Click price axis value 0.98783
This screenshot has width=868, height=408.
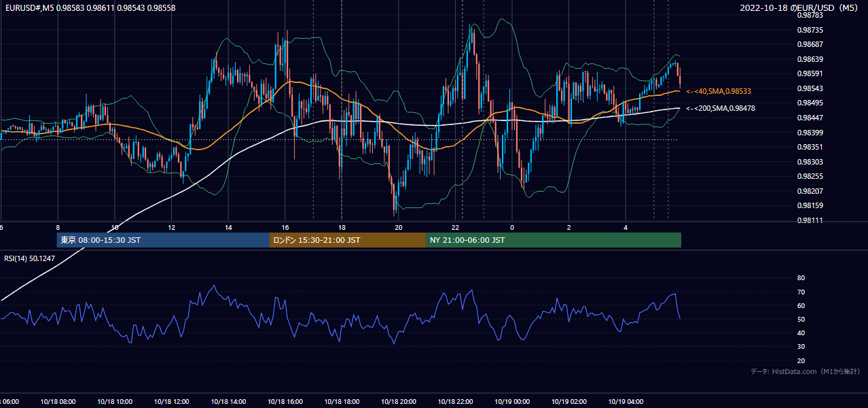click(810, 15)
